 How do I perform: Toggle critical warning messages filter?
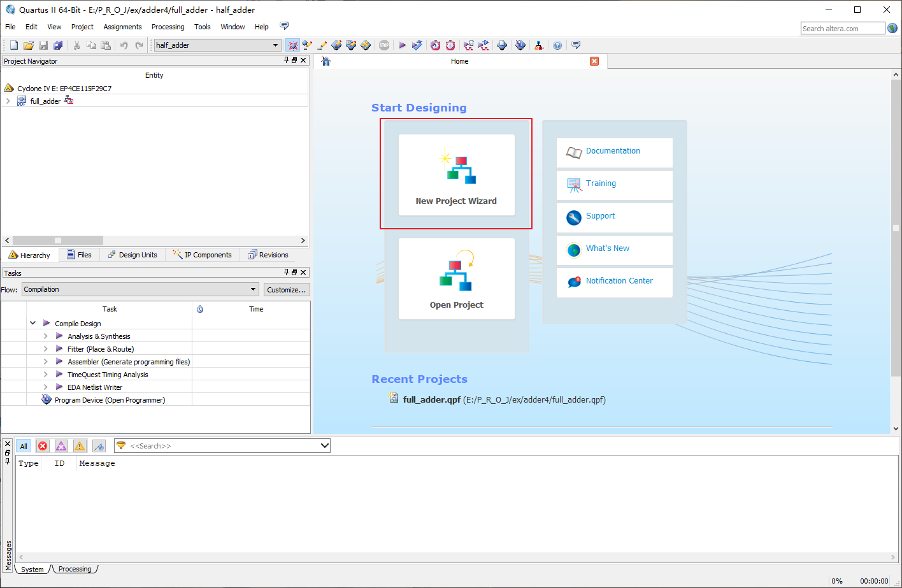click(61, 446)
